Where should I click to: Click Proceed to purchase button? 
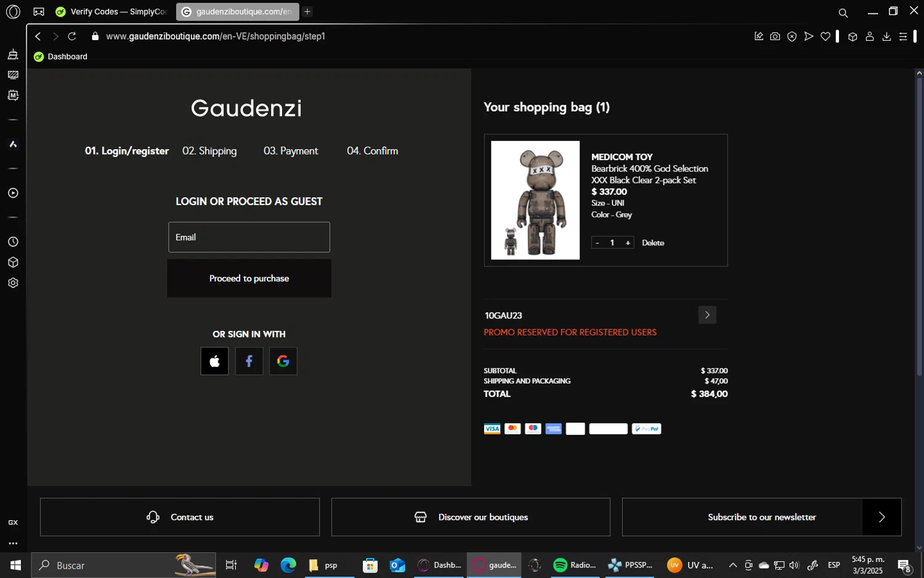click(249, 279)
